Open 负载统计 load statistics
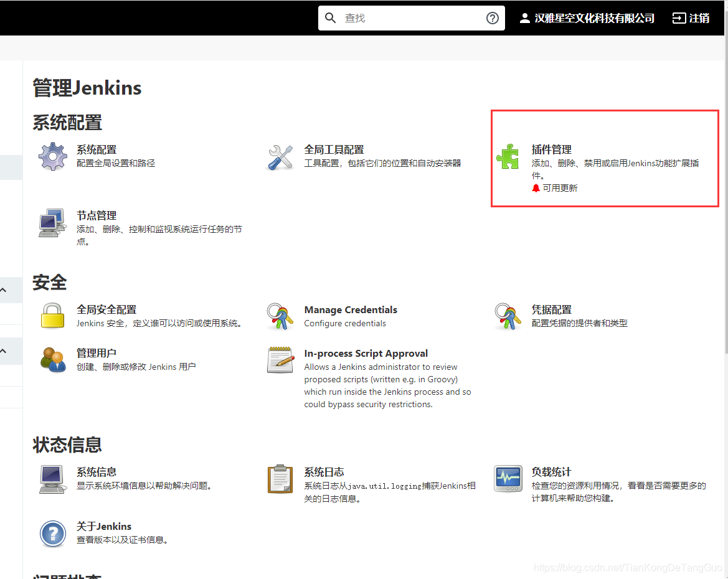 coord(552,472)
